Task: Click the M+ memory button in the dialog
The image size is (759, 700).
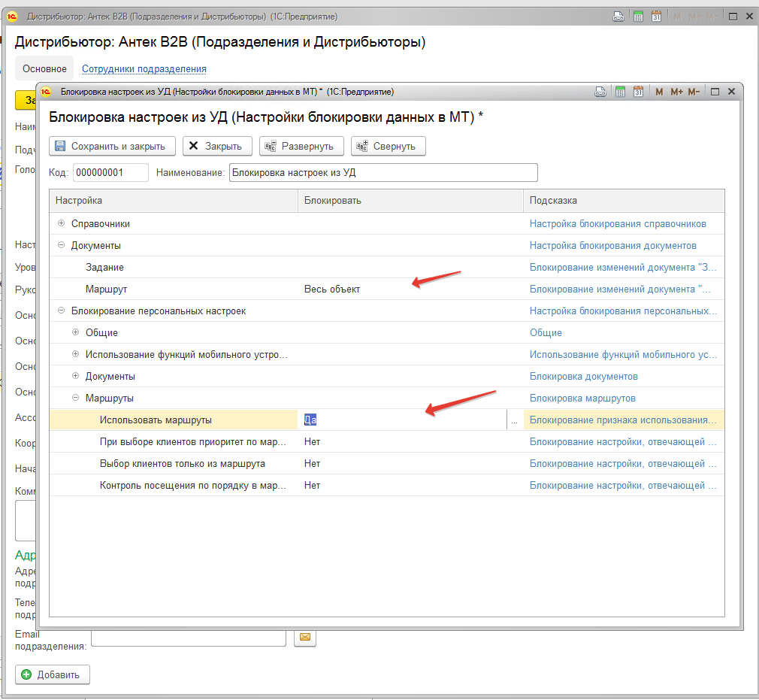Action: (x=676, y=92)
